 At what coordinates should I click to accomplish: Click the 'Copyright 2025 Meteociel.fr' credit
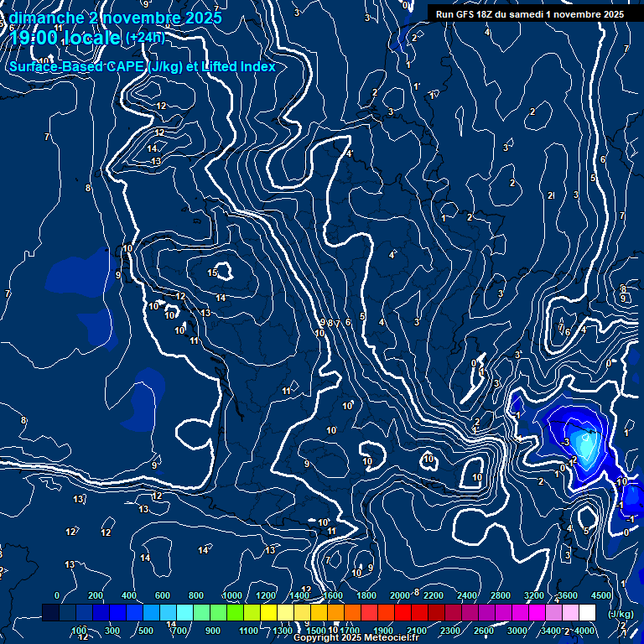(356, 637)
